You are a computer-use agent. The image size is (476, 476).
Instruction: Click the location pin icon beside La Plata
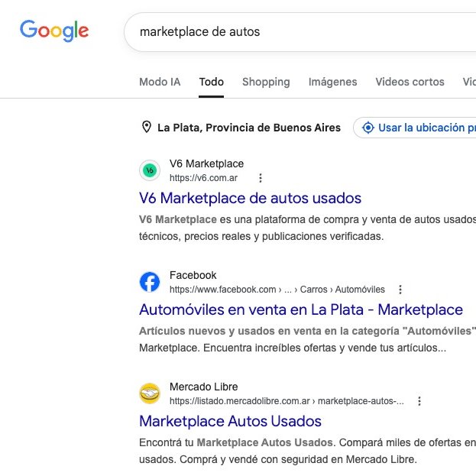147,127
